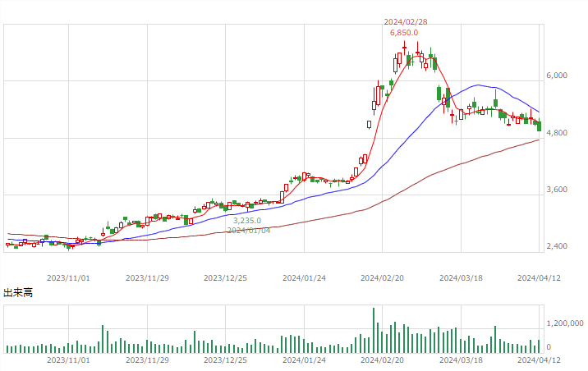Click the 4,800 price axis label
The height and width of the screenshot is (371, 588).
click(557, 133)
